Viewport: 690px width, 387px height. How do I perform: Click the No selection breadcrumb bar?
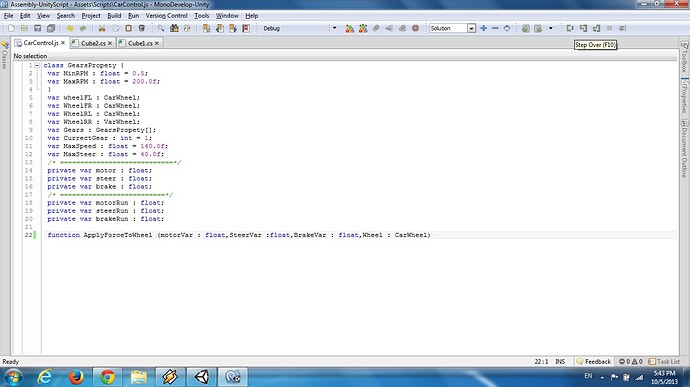345,56
